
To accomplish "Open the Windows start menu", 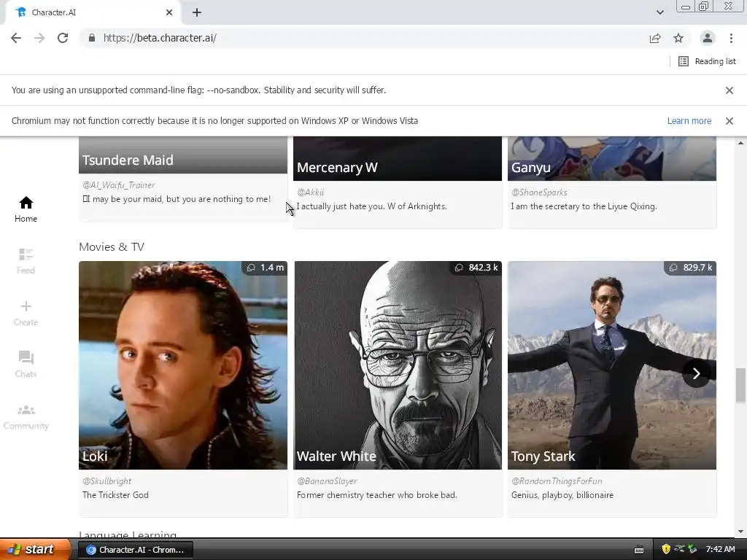I will [x=35, y=549].
